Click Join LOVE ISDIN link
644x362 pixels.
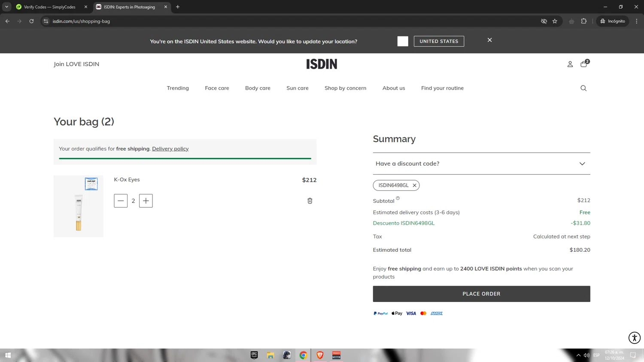coord(76,64)
